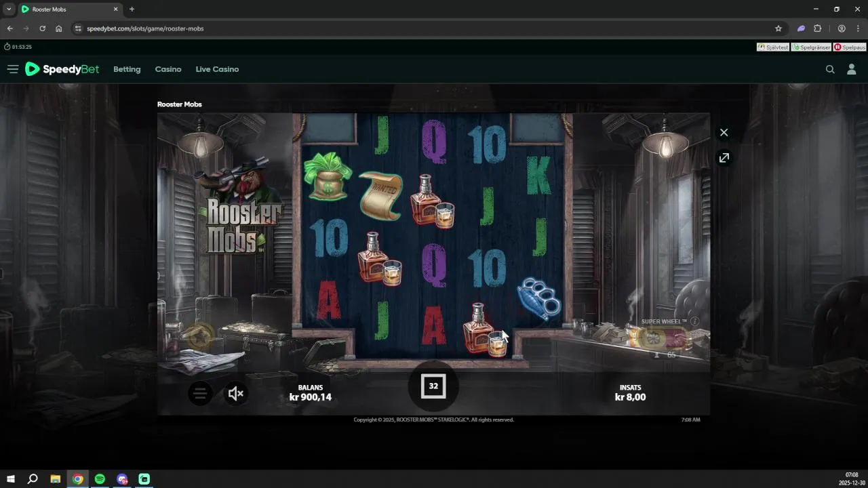Screen dimensions: 868x488
Task: Click the address bar URL
Action: click(145, 28)
